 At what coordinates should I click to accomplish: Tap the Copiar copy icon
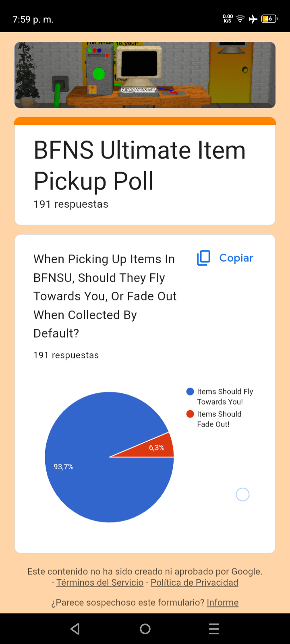203,258
